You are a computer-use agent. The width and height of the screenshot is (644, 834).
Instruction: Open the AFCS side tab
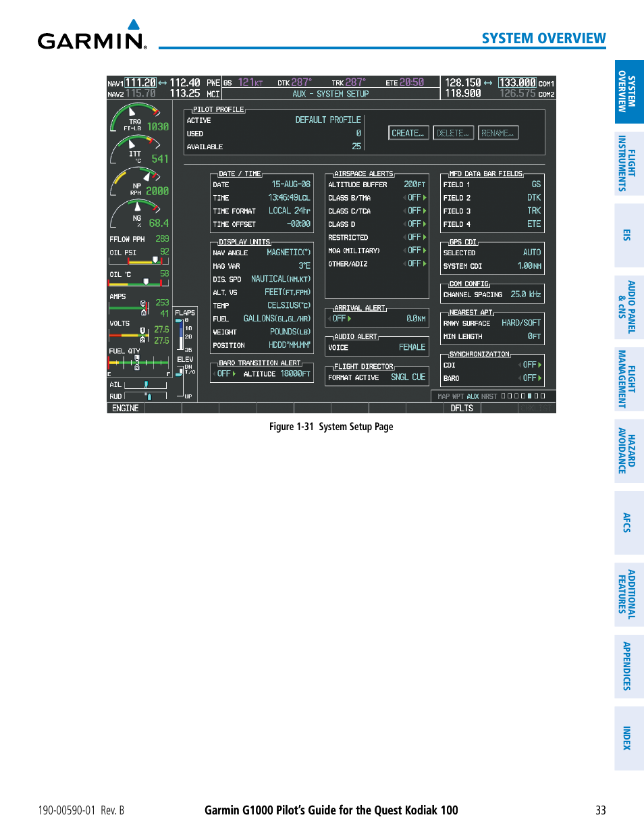629,523
